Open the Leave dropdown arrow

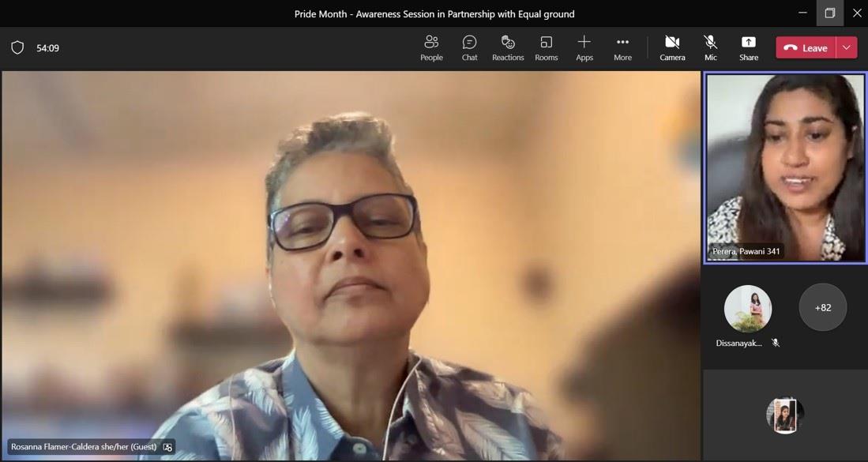847,47
